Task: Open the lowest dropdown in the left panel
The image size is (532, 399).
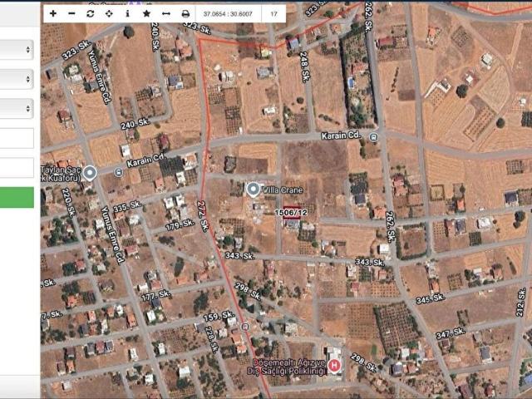Action: (17, 109)
